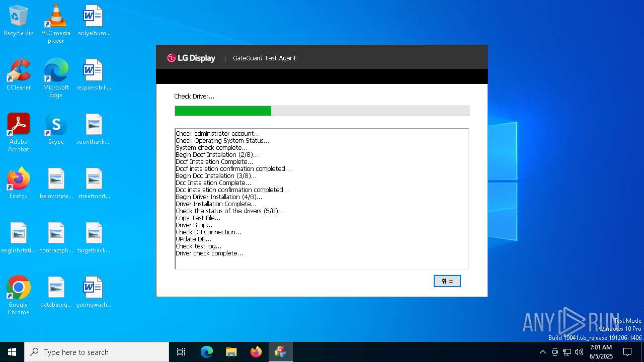Click the 'Check Driver...' status label
Image resolution: width=644 pixels, height=362 pixels.
(194, 96)
